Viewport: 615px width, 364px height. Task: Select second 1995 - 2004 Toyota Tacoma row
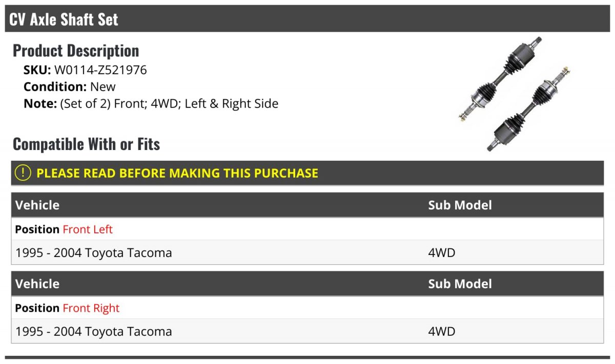(x=307, y=331)
